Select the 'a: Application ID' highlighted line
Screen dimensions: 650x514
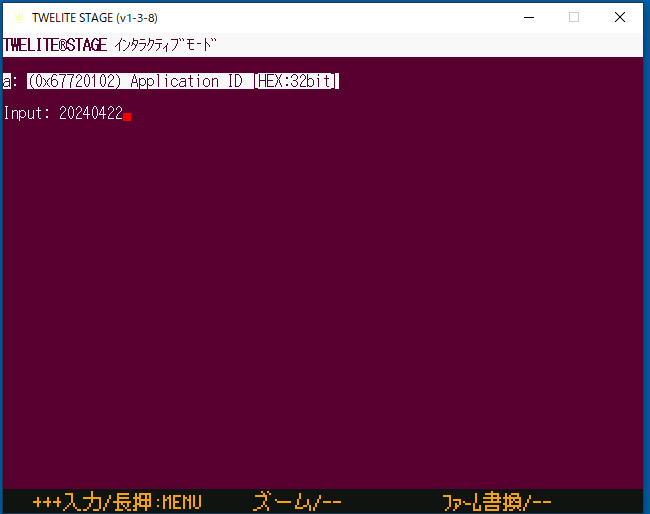click(x=171, y=81)
